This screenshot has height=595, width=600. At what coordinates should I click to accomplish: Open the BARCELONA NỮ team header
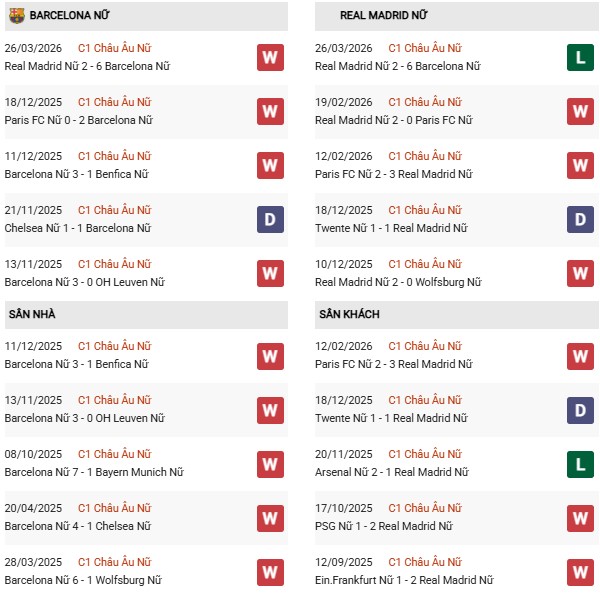coord(71,16)
